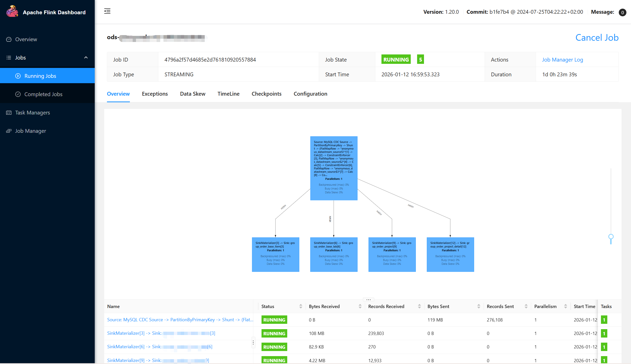Click the Task Managers schedule icon
This screenshot has height=364, width=631.
coord(9,113)
